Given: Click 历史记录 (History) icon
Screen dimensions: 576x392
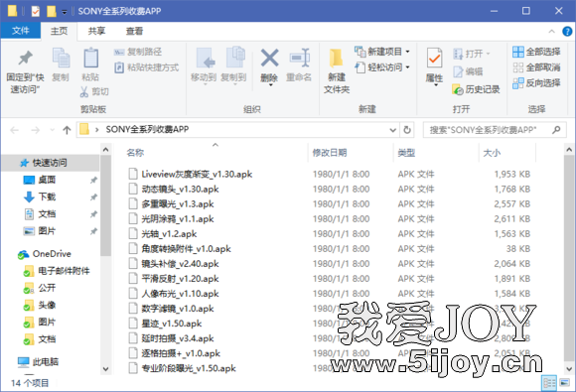Looking at the screenshot, I should (458, 89).
